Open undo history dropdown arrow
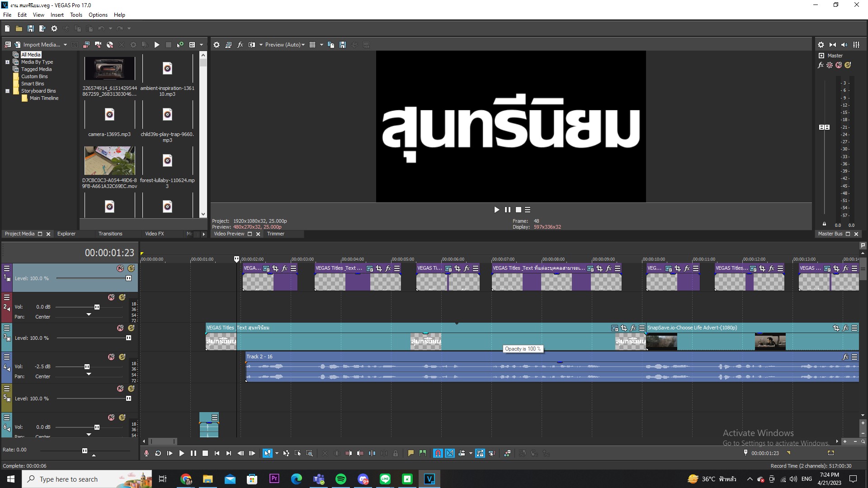This screenshot has height=488, width=868. [x=110, y=28]
